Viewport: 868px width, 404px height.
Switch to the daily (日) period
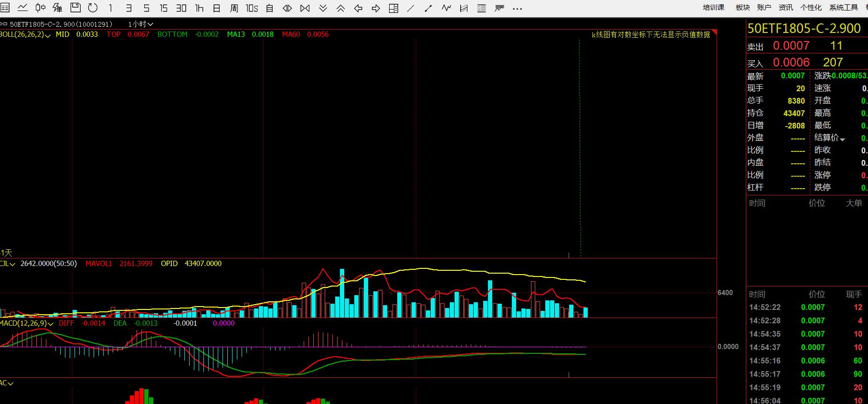click(x=216, y=8)
